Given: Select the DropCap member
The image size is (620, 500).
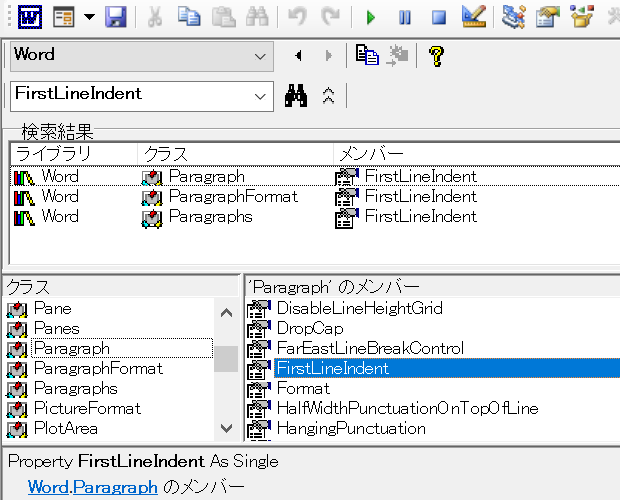Looking at the screenshot, I should 310,328.
